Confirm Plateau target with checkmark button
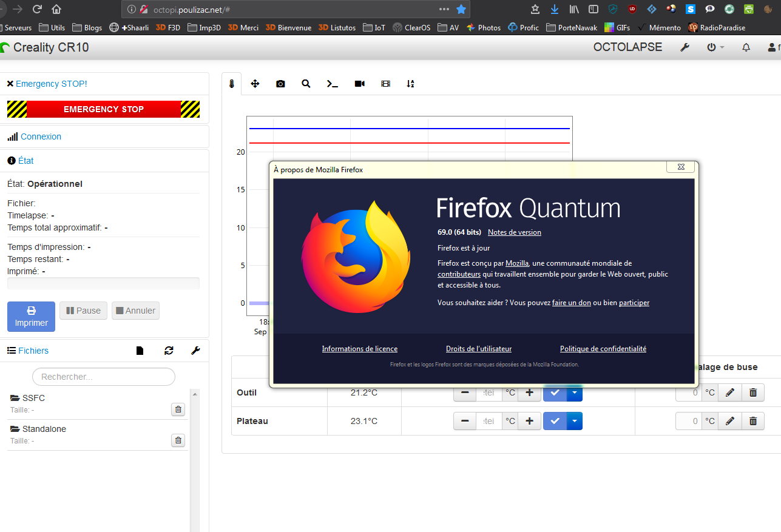Image resolution: width=781 pixels, height=532 pixels. pyautogui.click(x=555, y=421)
